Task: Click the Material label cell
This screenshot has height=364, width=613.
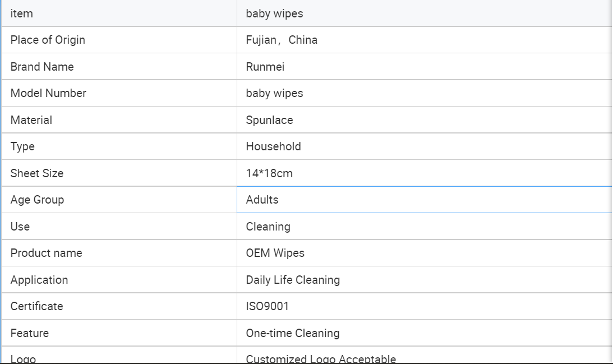Action: pos(31,120)
